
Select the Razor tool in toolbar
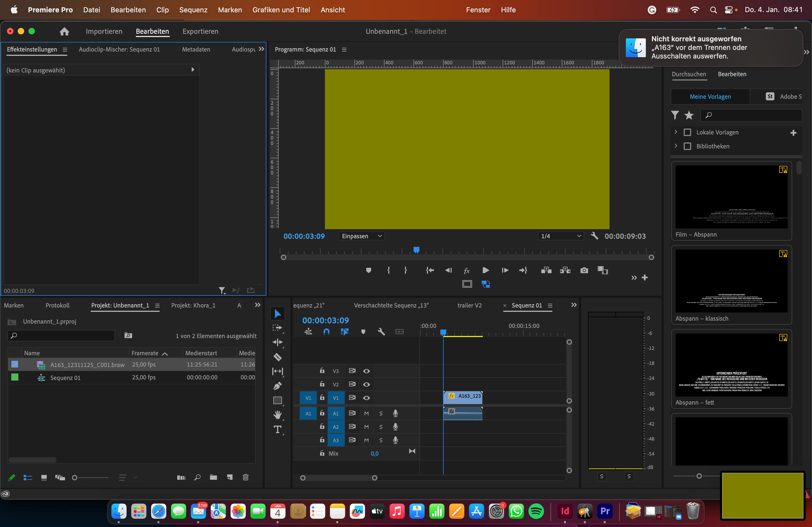pyautogui.click(x=277, y=357)
